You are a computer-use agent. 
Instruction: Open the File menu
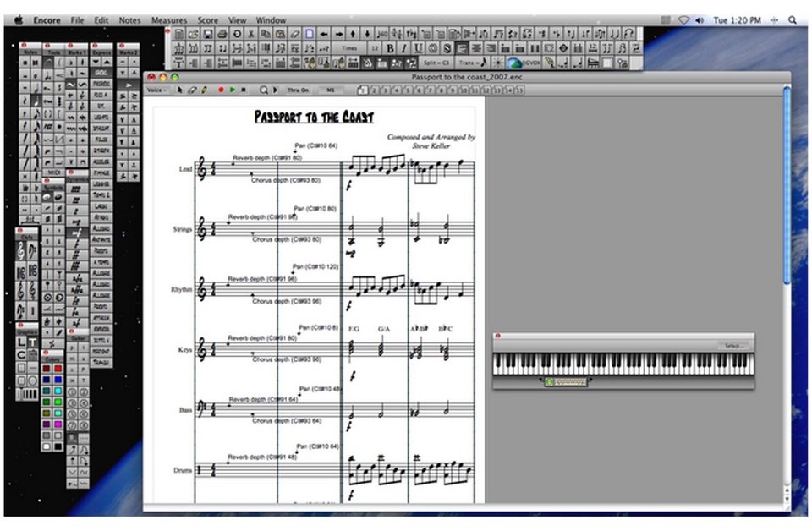[x=77, y=20]
